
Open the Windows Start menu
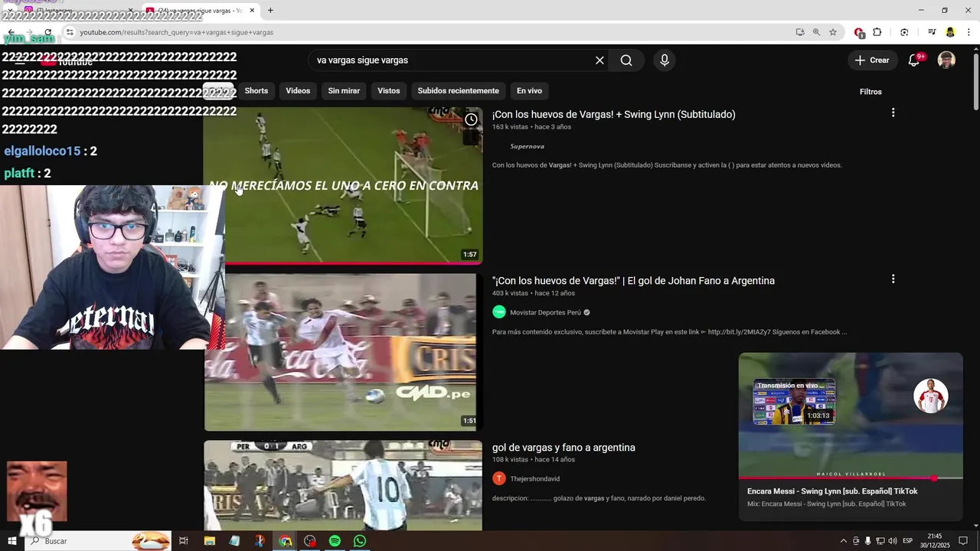(x=12, y=541)
